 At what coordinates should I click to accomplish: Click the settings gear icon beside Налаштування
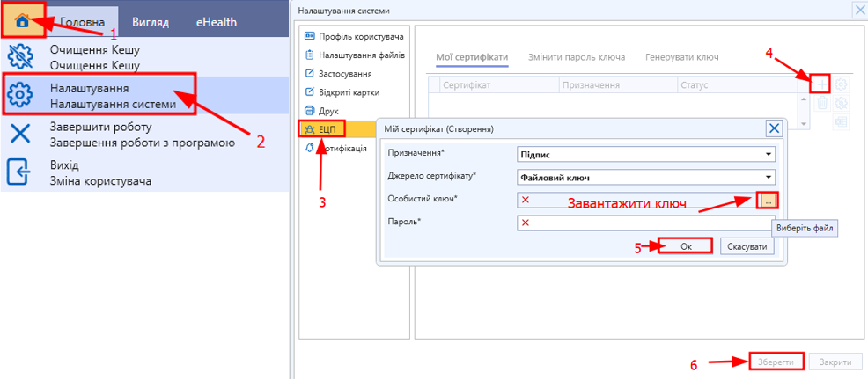(x=20, y=96)
